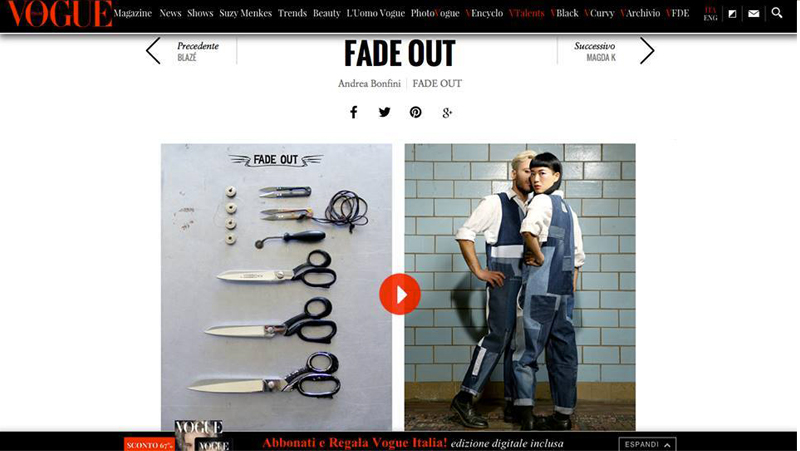
Task: Open the Suzy Menkes section
Action: point(245,13)
